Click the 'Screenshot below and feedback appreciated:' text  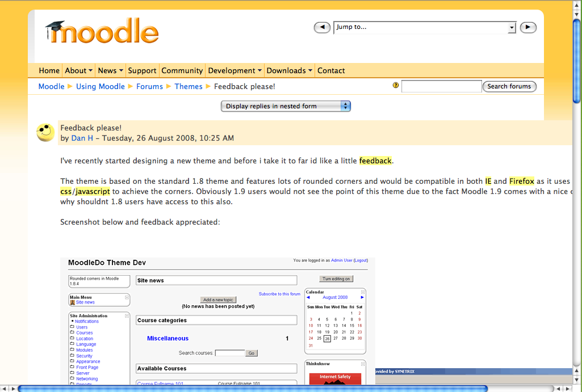(140, 222)
